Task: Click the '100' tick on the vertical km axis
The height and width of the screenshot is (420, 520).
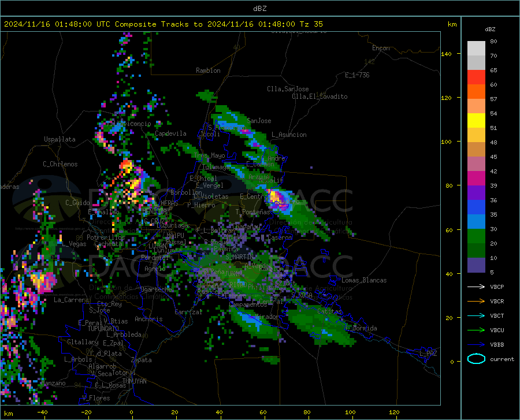Action: click(446, 142)
